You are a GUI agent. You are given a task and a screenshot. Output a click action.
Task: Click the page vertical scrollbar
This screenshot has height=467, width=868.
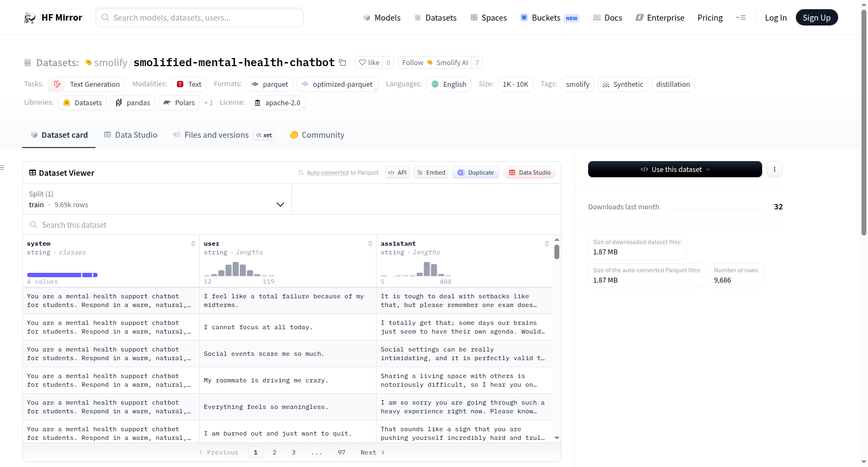[864, 122]
